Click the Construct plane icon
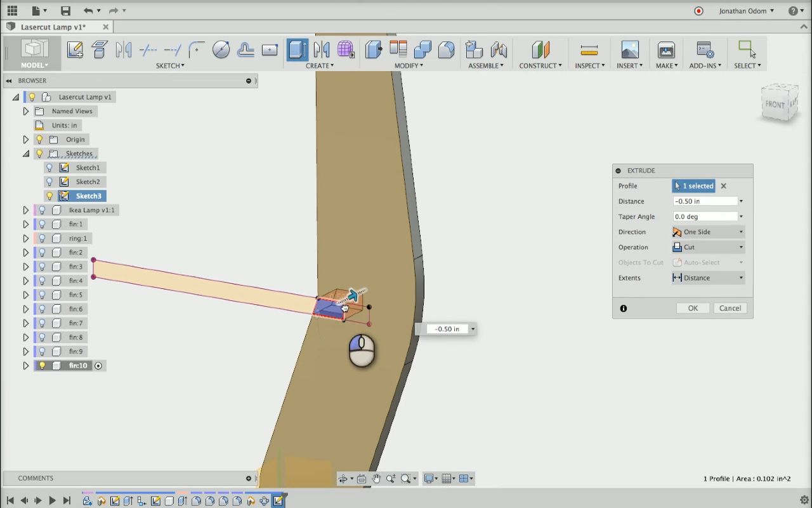The image size is (812, 508). (x=540, y=50)
